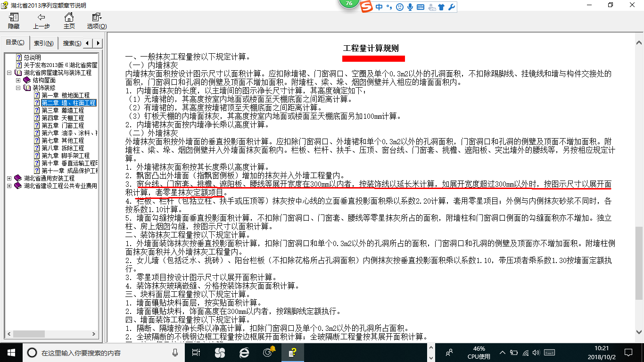This screenshot has height=362, width=644.
Task: Open the Windows Start menu
Action: coord(11,352)
